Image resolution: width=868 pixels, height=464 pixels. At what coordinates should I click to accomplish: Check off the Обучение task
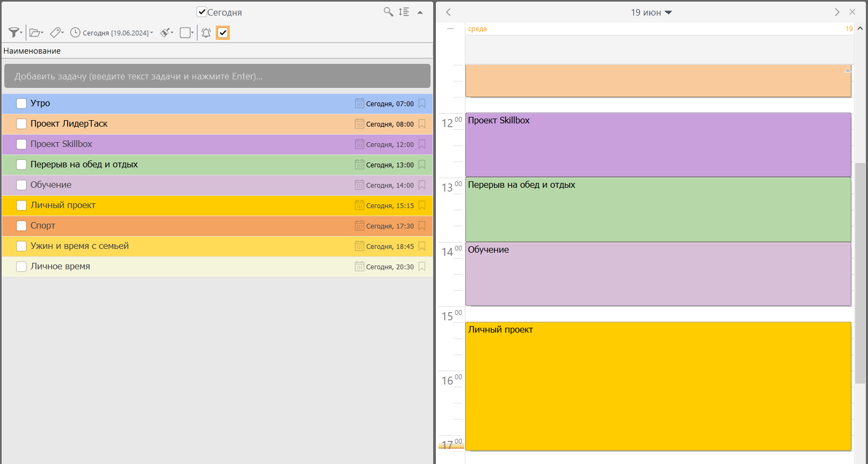click(x=21, y=185)
